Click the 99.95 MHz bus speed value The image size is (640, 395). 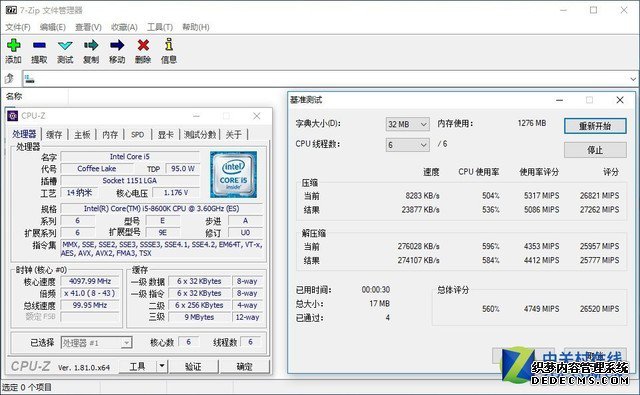pos(90,305)
